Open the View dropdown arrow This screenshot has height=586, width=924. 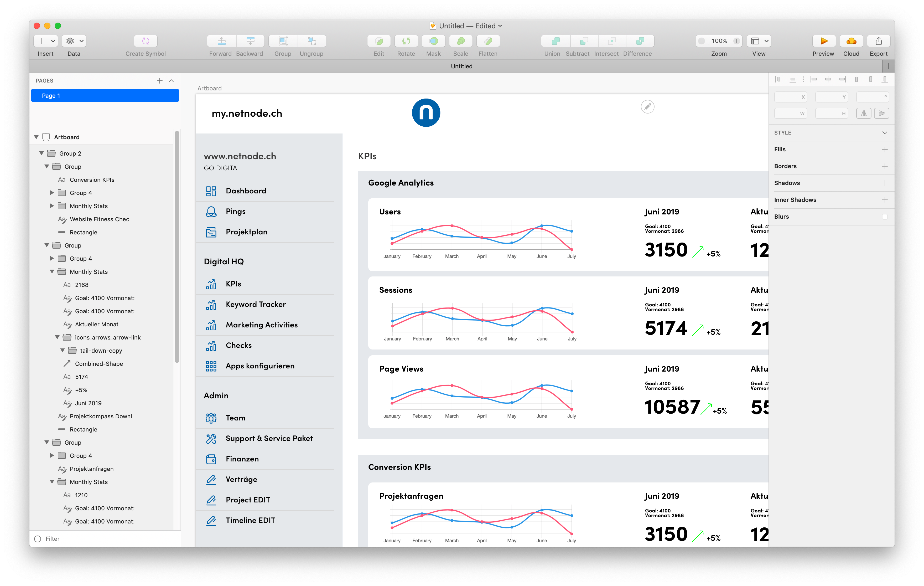point(766,41)
